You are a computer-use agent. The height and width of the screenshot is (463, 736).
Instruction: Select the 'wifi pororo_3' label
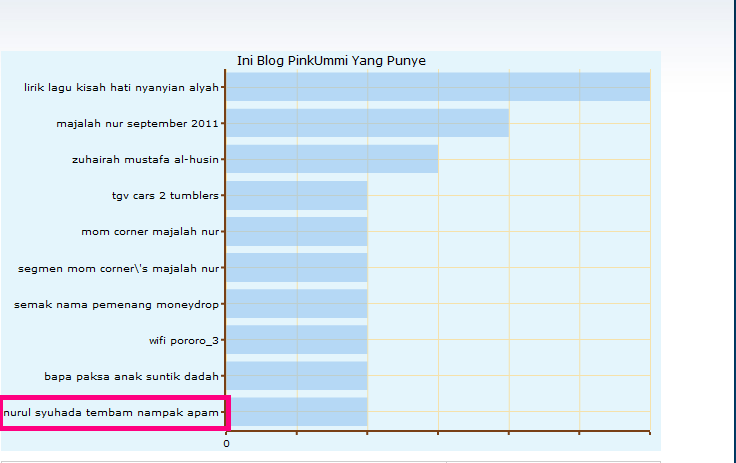point(184,340)
